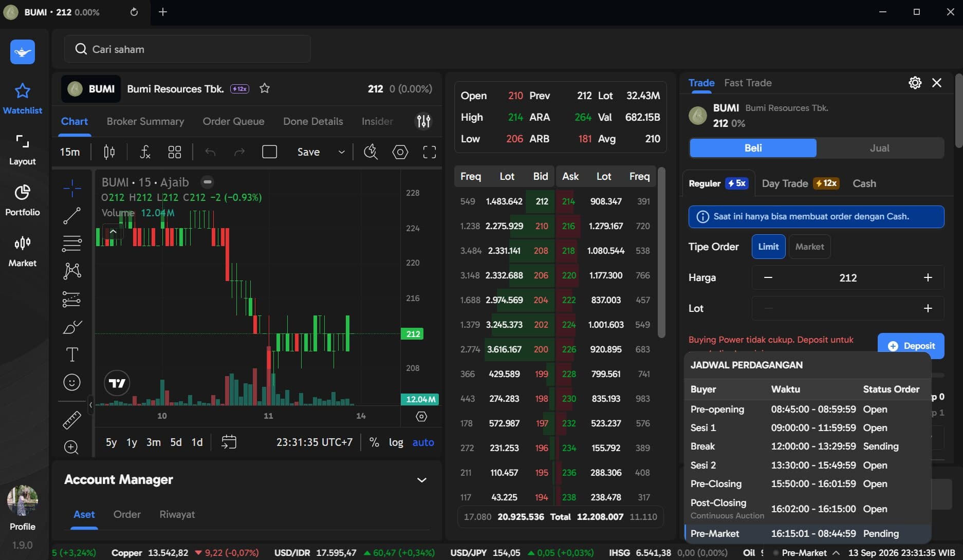
Task: Increase Lot quantity with plus
Action: [928, 308]
